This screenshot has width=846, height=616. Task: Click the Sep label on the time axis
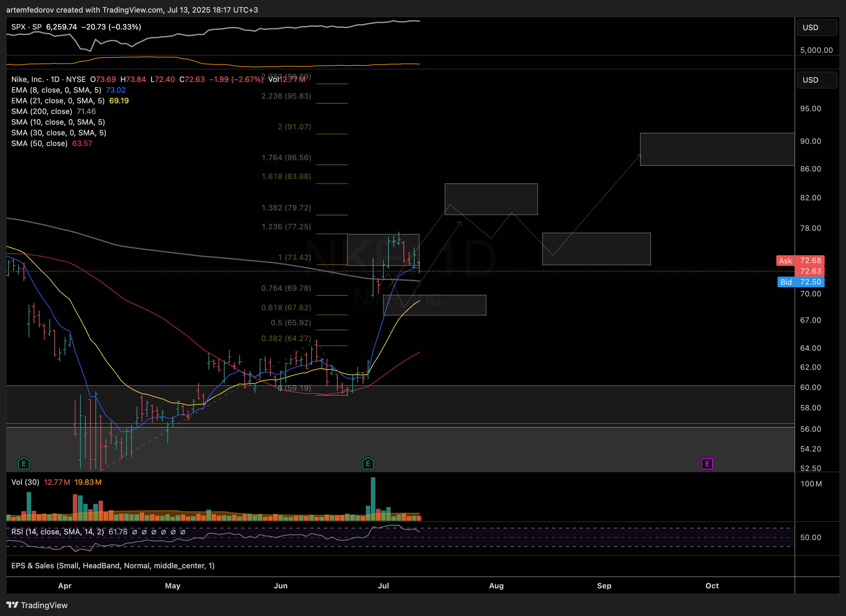[604, 586]
